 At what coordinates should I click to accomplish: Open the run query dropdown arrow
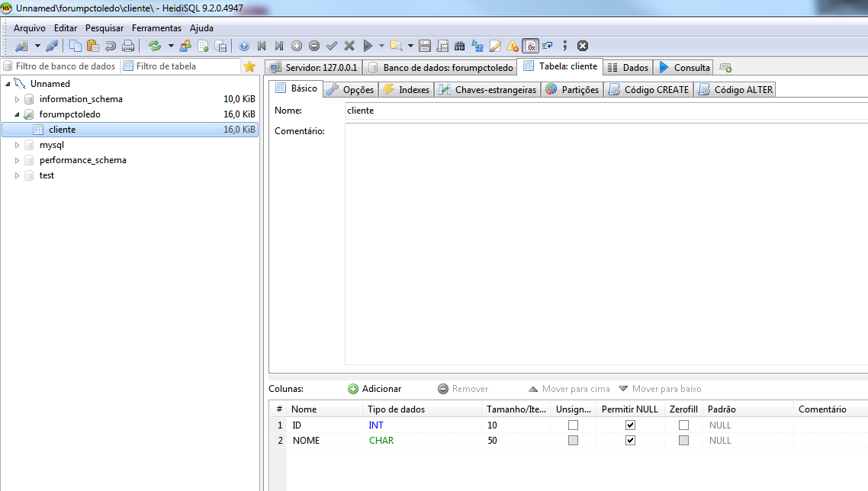(381, 46)
